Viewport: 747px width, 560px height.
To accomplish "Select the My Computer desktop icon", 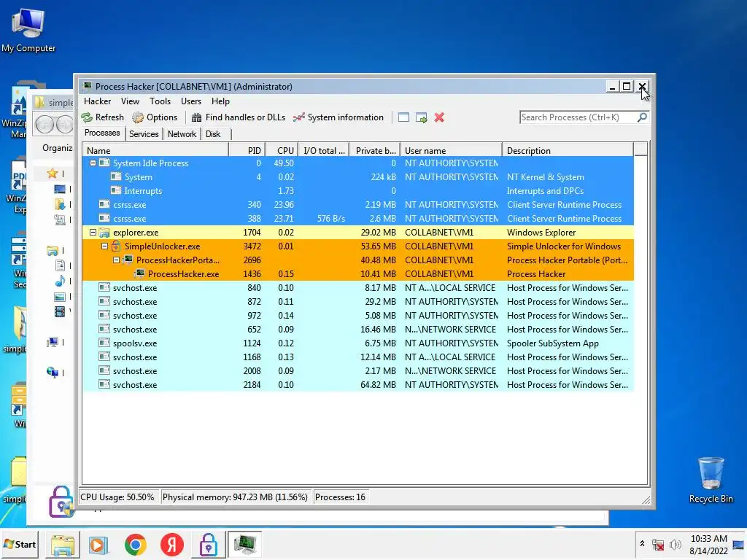I will [28, 30].
